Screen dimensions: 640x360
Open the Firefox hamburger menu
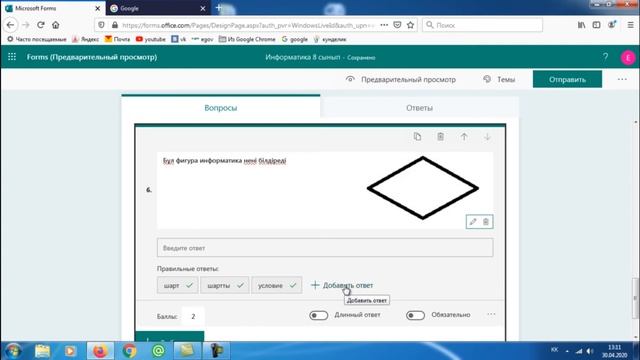pos(631,25)
